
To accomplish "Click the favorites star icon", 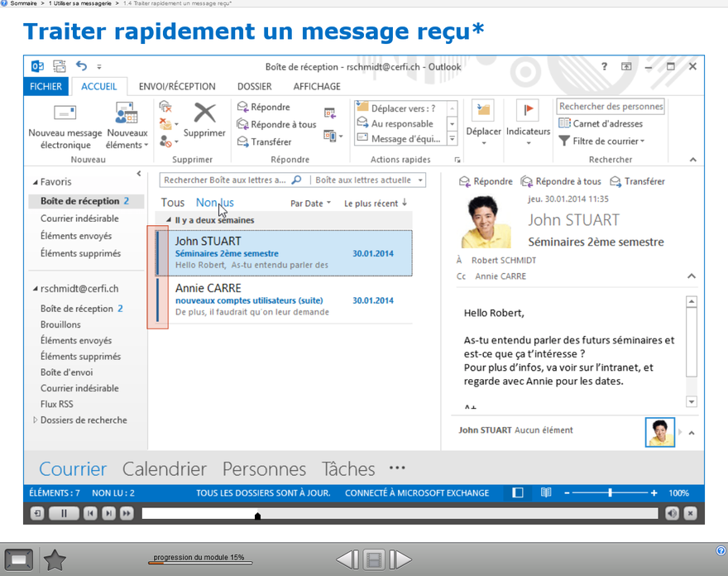I will click(55, 560).
